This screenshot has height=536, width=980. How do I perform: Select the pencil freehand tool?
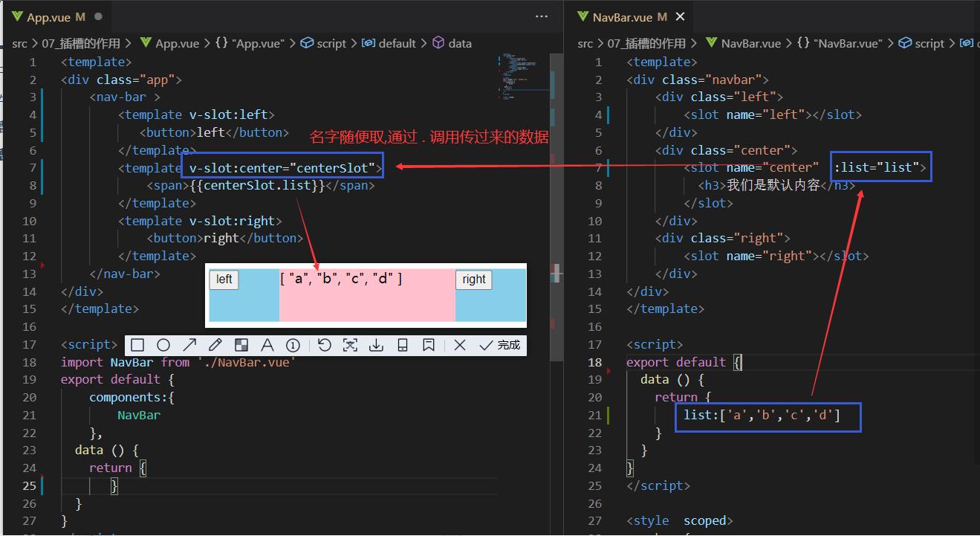pos(215,345)
